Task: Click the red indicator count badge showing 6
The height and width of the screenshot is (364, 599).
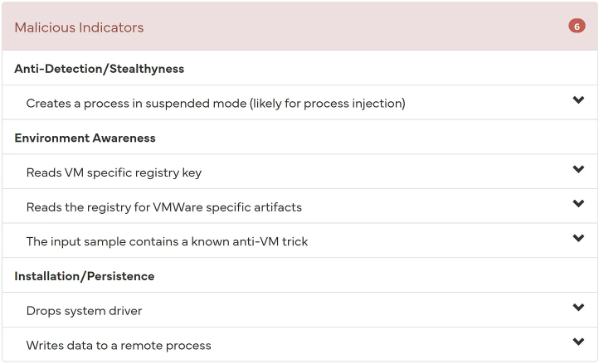Action: 577,26
